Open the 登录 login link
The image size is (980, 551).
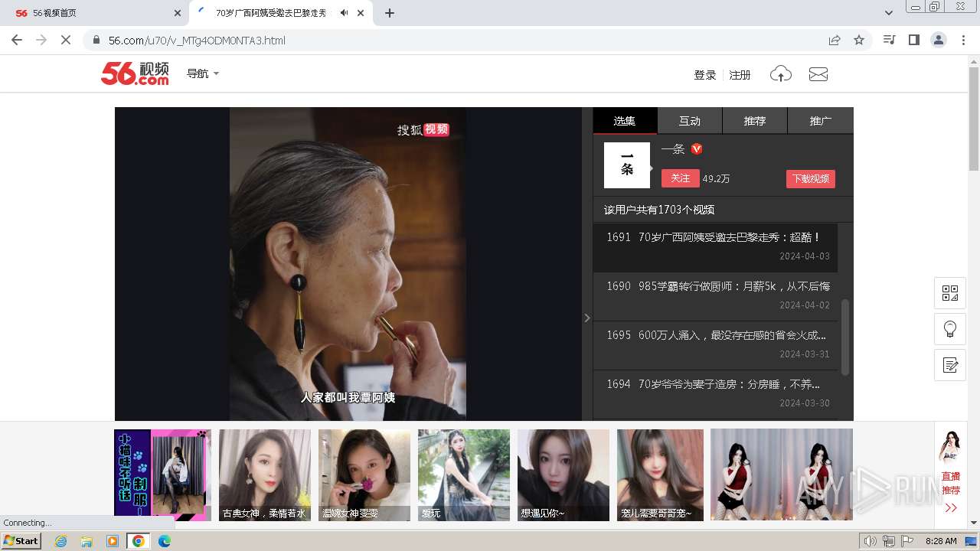click(704, 75)
